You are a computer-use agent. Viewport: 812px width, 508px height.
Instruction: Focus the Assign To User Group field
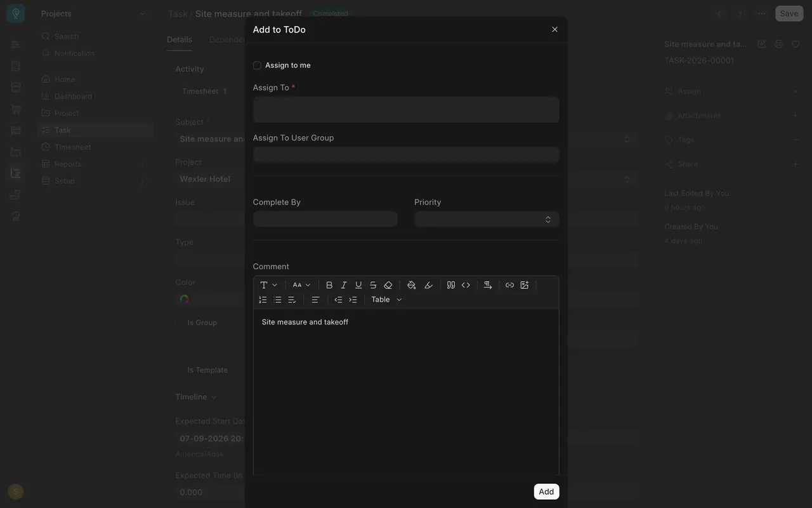[406, 155]
